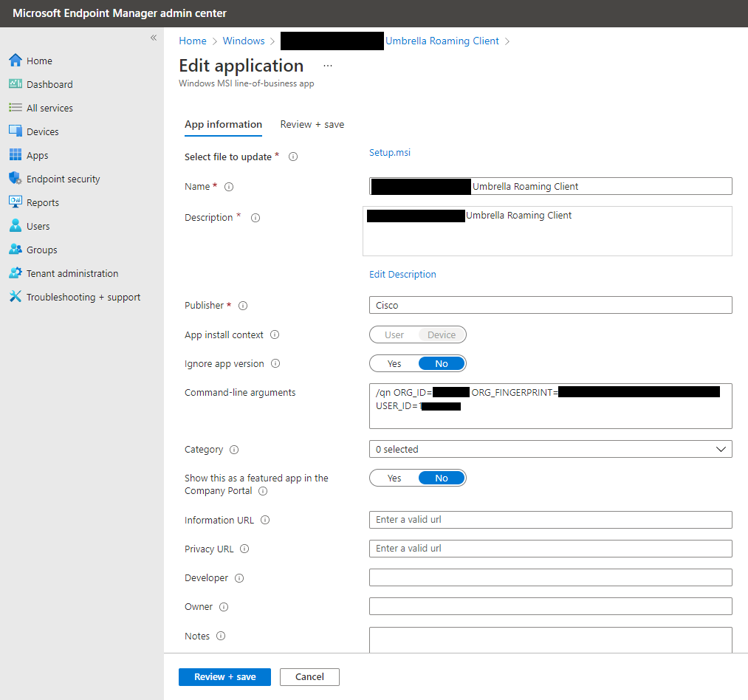Open the Apps section icon
The height and width of the screenshot is (700, 748).
[x=16, y=154]
